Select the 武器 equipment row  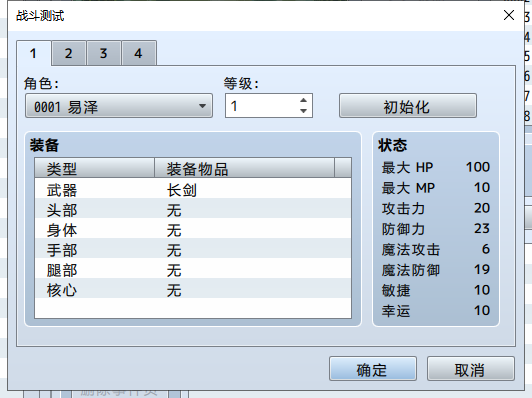click(193, 188)
